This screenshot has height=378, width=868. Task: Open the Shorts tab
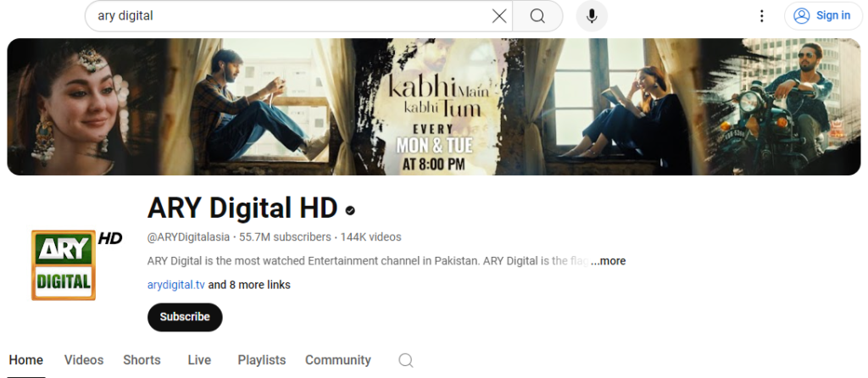click(x=142, y=360)
